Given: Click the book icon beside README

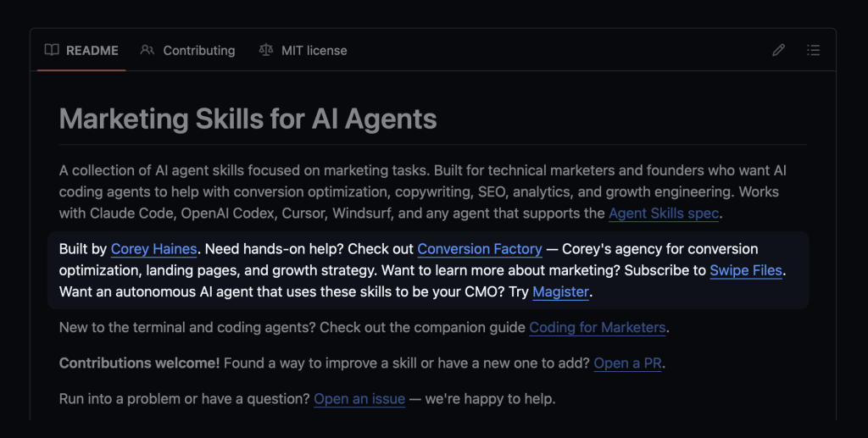Looking at the screenshot, I should coord(52,50).
